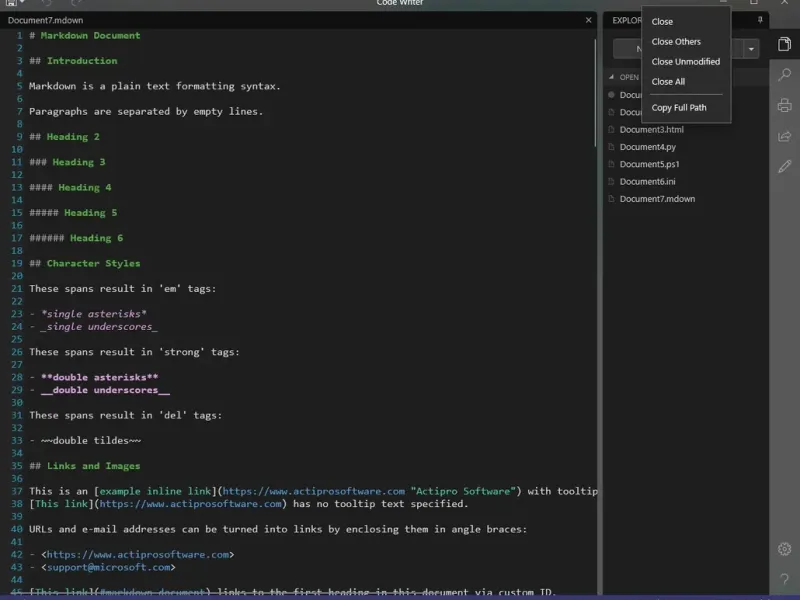The height and width of the screenshot is (600, 800).
Task: Toggle the Explorer panel pin
Action: click(x=760, y=20)
